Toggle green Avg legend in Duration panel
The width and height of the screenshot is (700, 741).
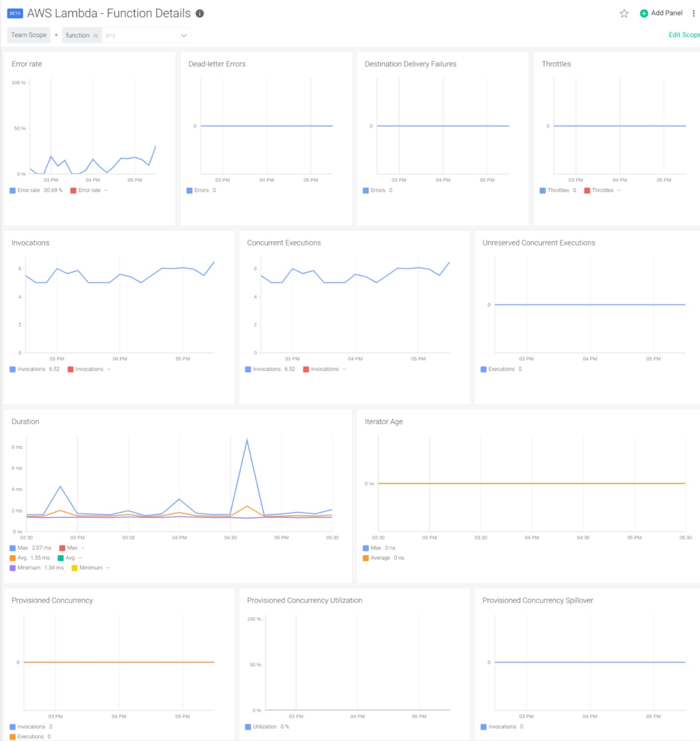[70, 558]
